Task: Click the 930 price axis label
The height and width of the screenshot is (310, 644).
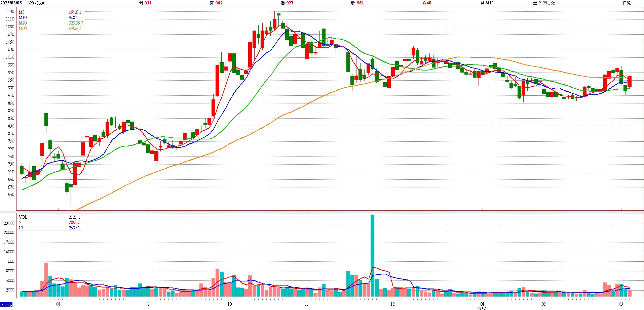Action: pos(11,88)
